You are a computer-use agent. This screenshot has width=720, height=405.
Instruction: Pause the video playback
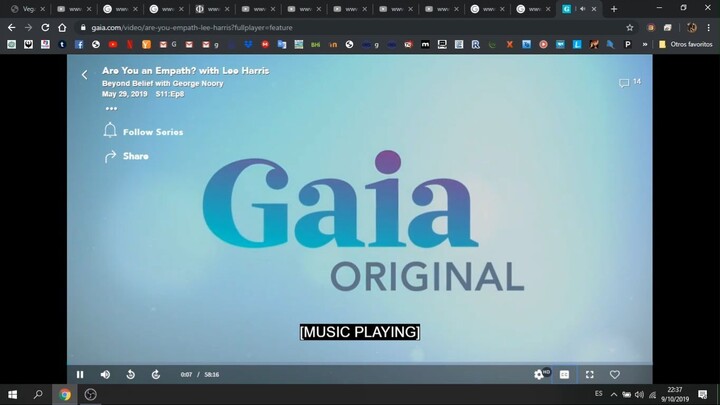80,375
